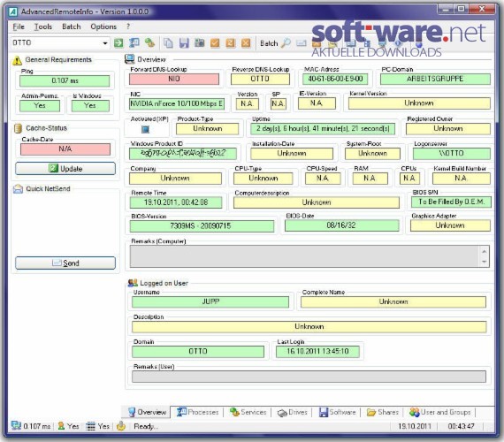Click the Admin-Perms. Yes value
Screen dimensions: 504x442
[x=40, y=106]
